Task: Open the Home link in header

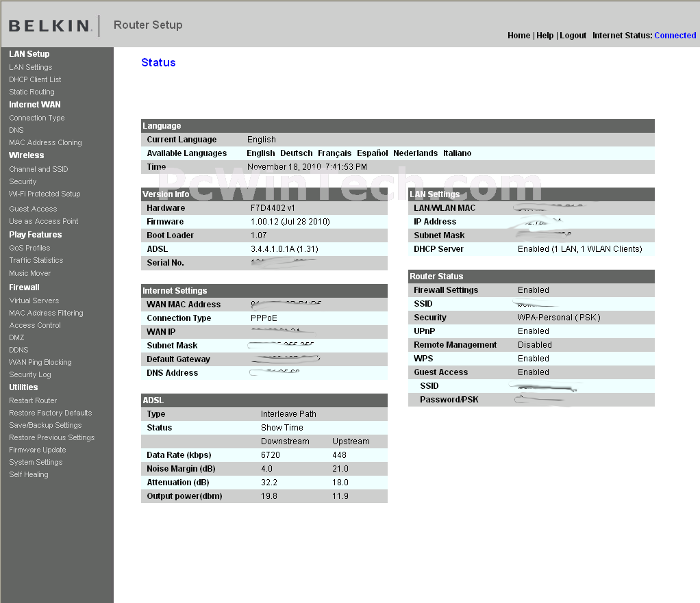Action: (x=518, y=35)
